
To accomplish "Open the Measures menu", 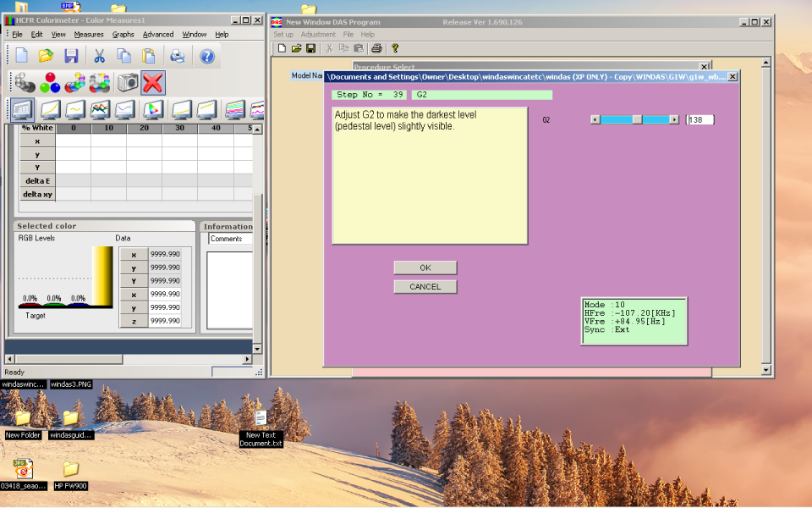I will (x=89, y=35).
